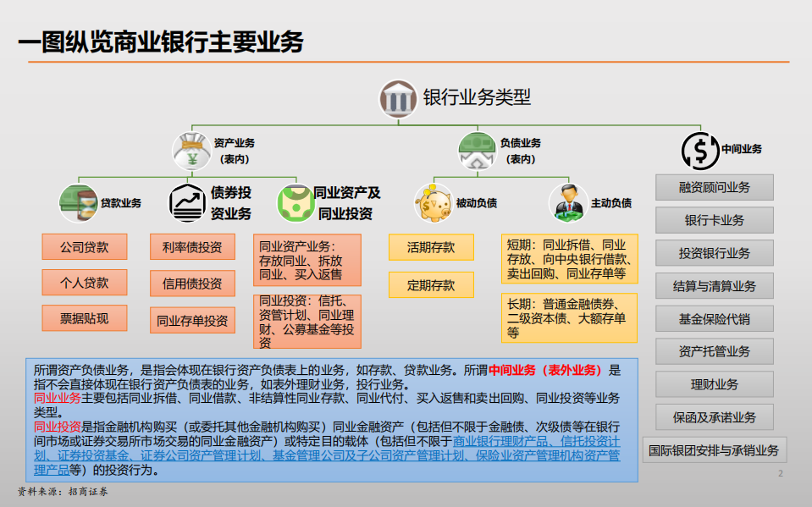Click the growth chart icon for 债券投资业务
This screenshot has height=507, width=812.
[x=188, y=201]
